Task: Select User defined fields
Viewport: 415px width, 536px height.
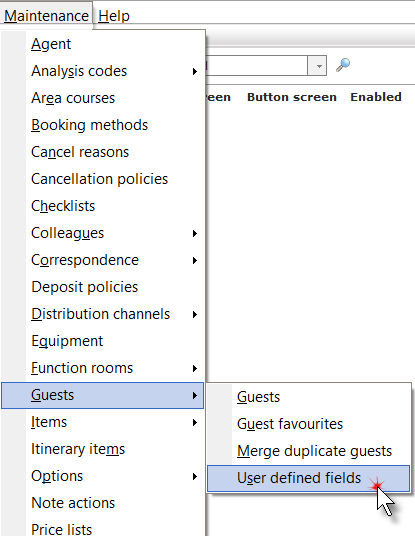Action: tap(308, 478)
